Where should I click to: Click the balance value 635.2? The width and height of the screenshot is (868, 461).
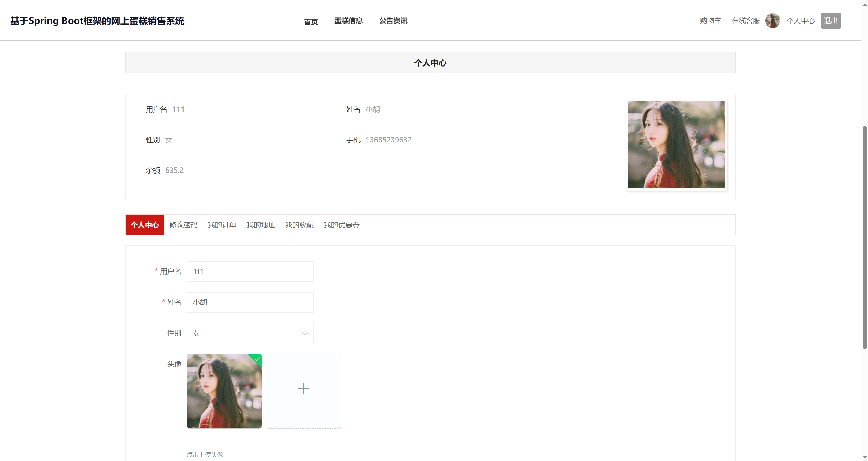click(x=174, y=170)
